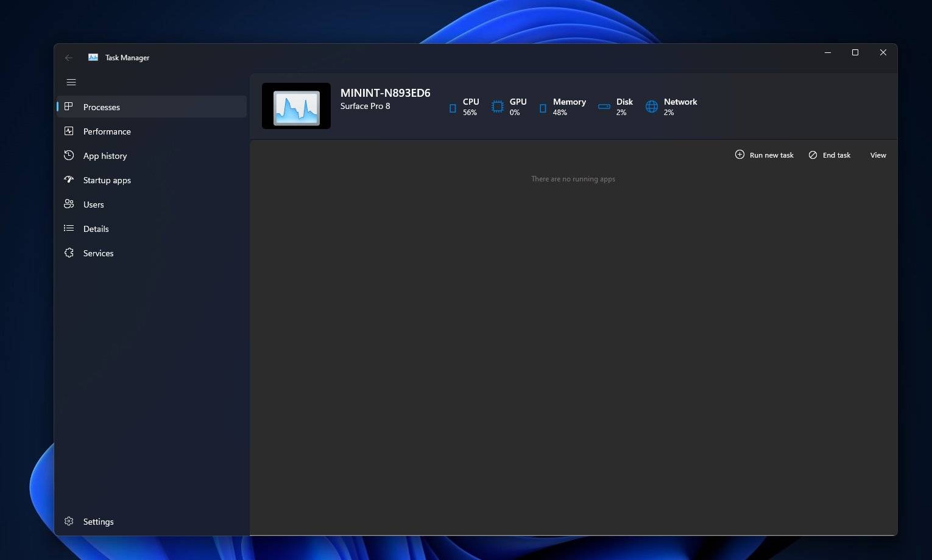Click the App history clock icon

click(x=69, y=155)
